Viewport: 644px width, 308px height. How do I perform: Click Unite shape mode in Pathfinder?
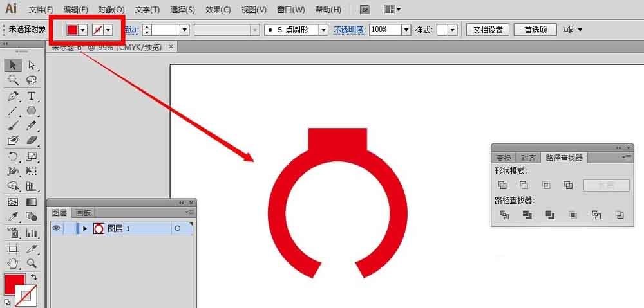[x=502, y=185]
